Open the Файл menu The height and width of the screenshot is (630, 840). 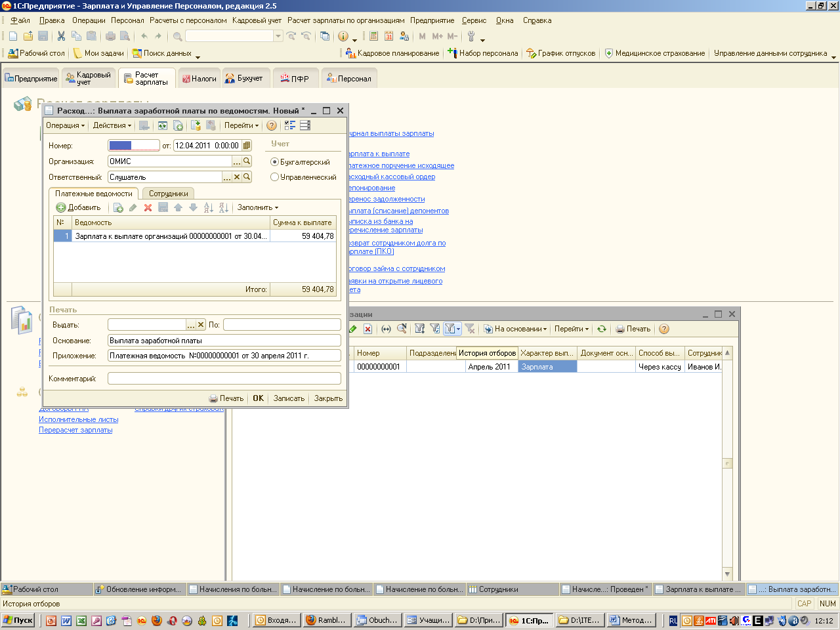[x=20, y=20]
